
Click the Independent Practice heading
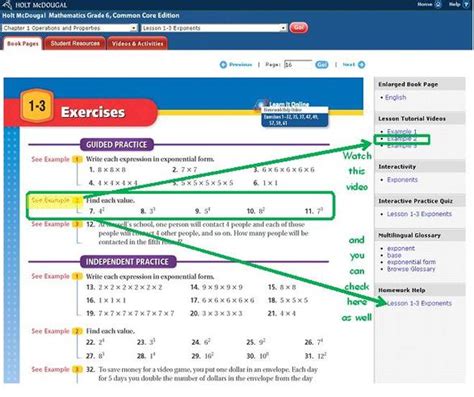point(128,262)
